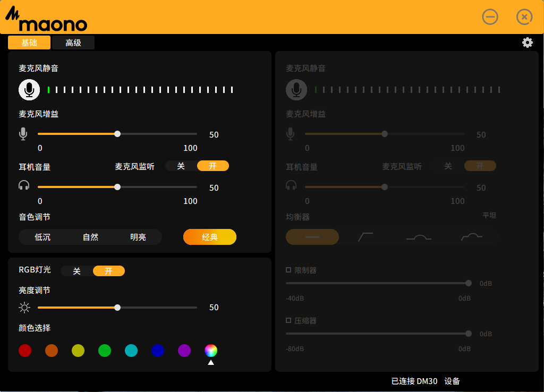Pick the red color swatch
The width and height of the screenshot is (544, 392).
25,351
